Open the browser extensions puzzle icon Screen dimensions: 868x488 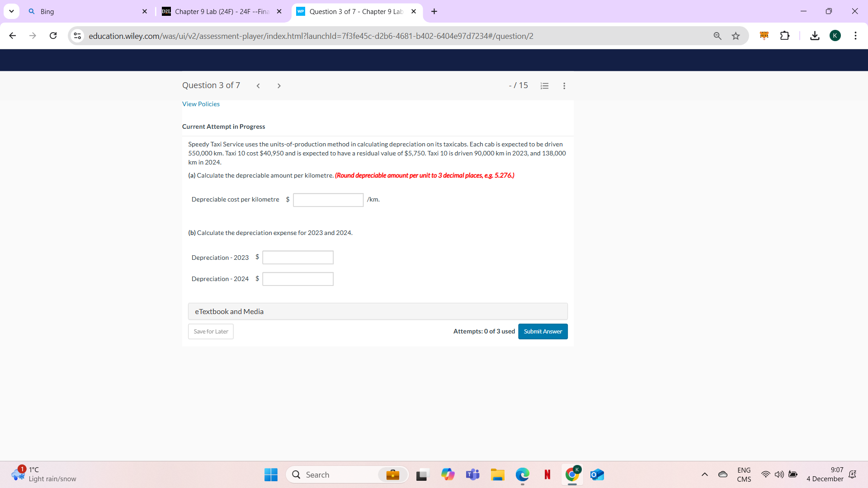click(785, 36)
